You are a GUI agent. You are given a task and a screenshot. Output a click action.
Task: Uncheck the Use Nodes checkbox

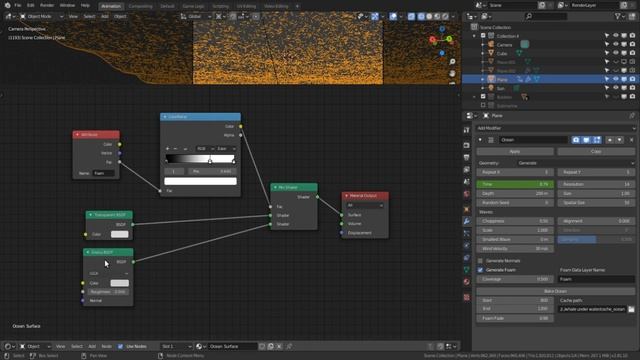click(x=120, y=347)
